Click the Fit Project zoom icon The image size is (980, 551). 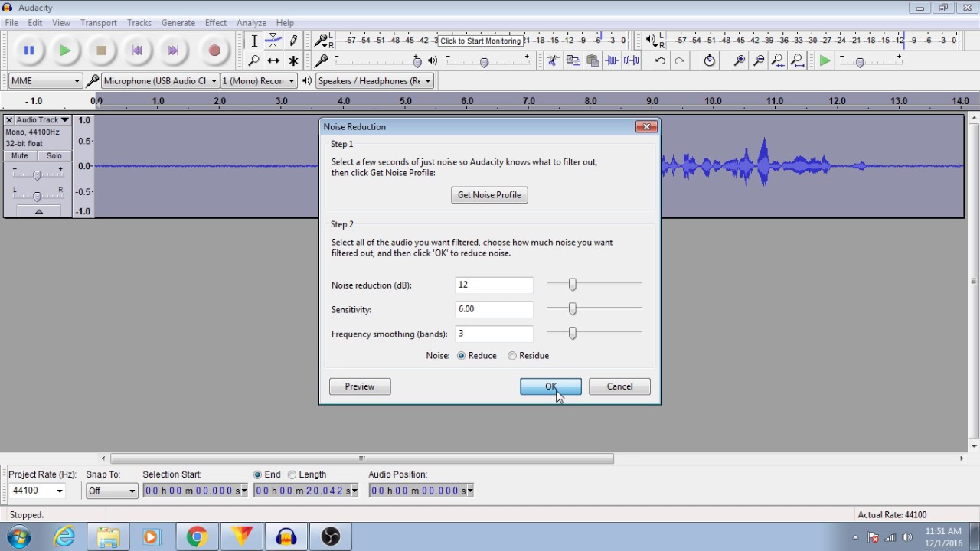pyautogui.click(x=797, y=60)
